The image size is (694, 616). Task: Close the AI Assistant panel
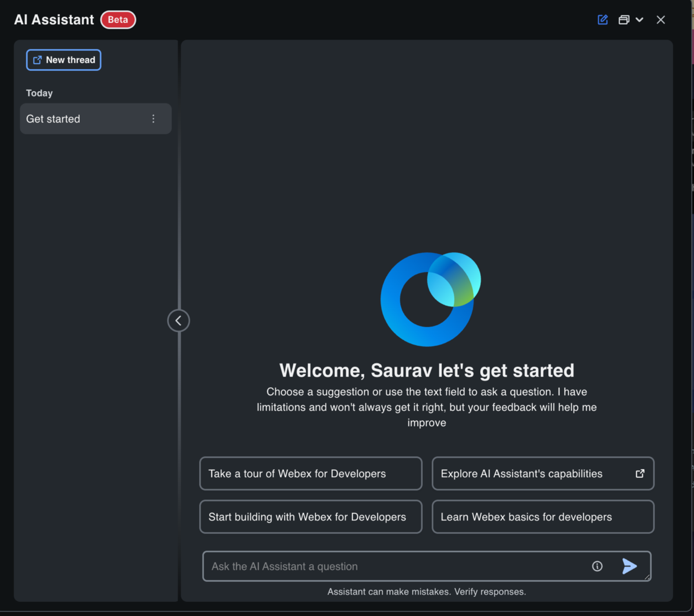coord(661,20)
